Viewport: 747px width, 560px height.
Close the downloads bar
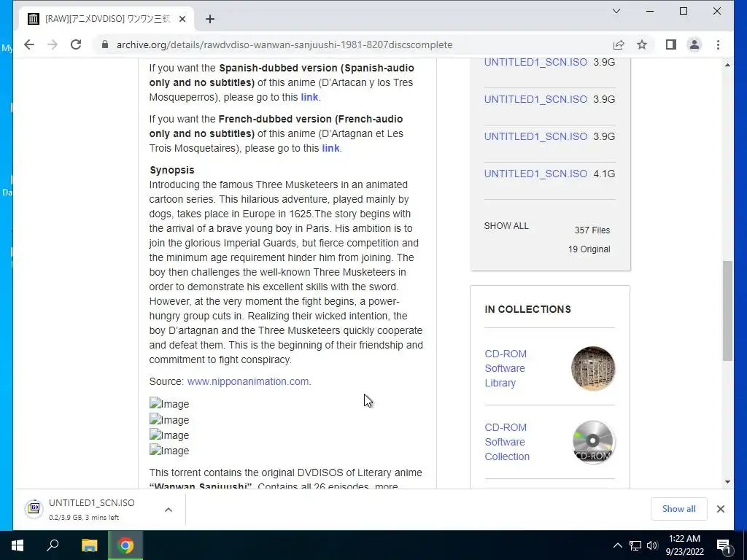pos(720,509)
